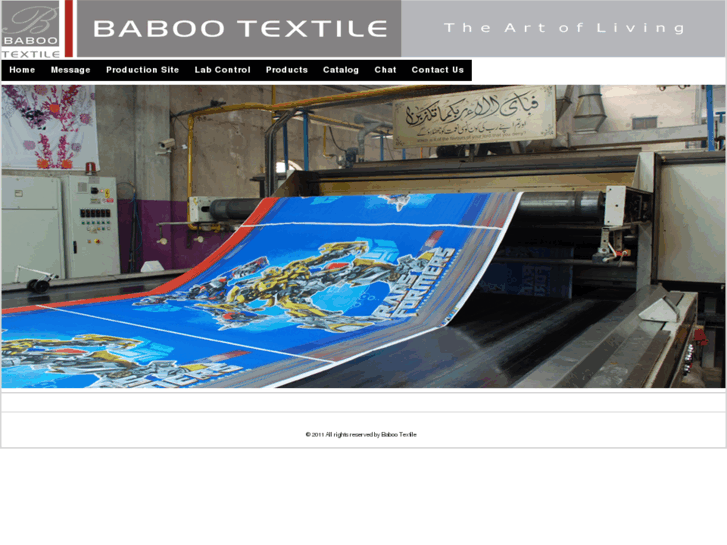Select the Lab Control menu item
The width and height of the screenshot is (727, 545).
pos(223,70)
